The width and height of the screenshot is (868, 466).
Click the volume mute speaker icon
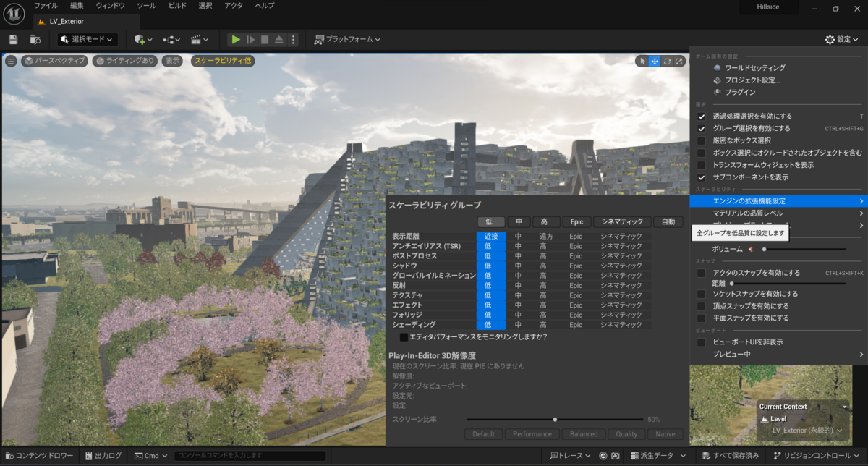[x=751, y=249]
